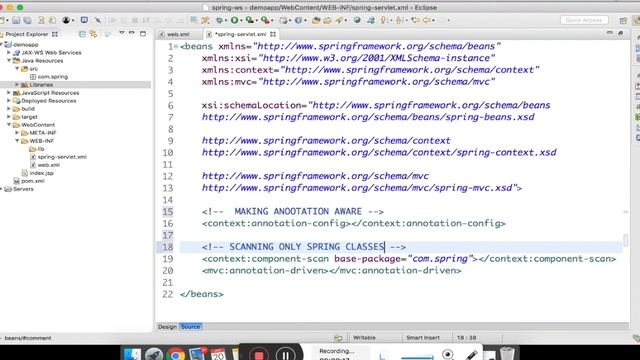This screenshot has width=640, height=360.
Task: Pause the screen recording
Action: 285,355
